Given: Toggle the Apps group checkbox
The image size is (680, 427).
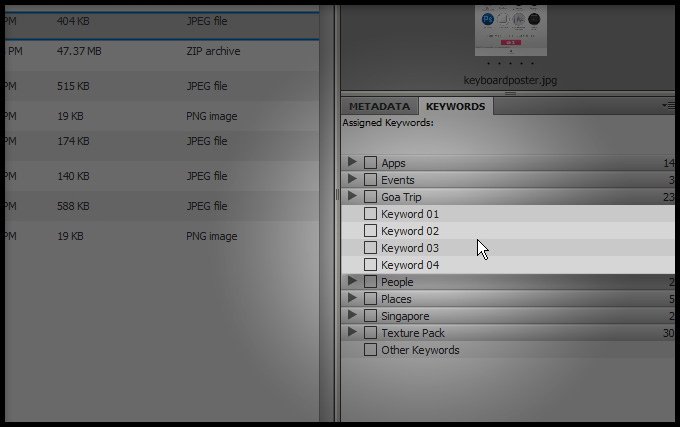Looking at the screenshot, I should coord(370,162).
